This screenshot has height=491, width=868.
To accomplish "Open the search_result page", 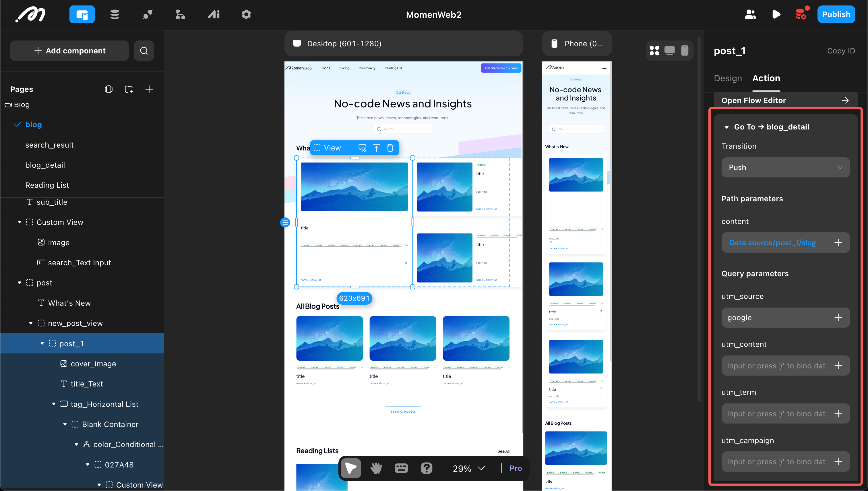I will tap(49, 145).
